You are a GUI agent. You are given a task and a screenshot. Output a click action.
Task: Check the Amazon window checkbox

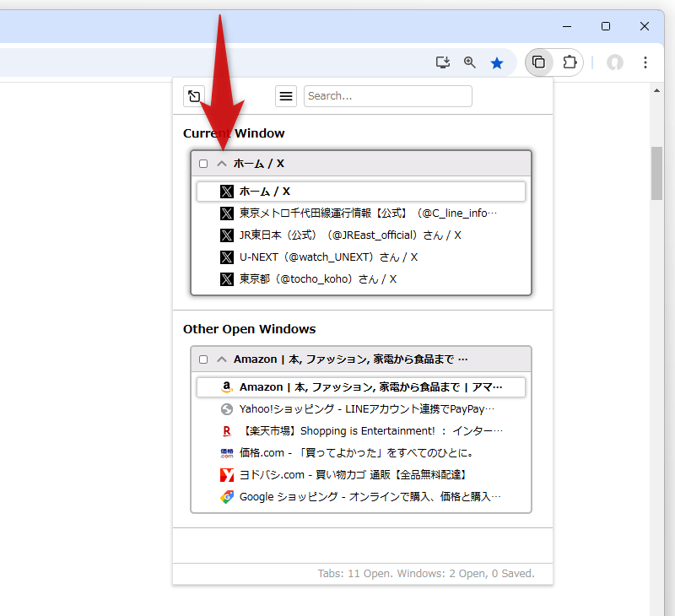pos(203,359)
